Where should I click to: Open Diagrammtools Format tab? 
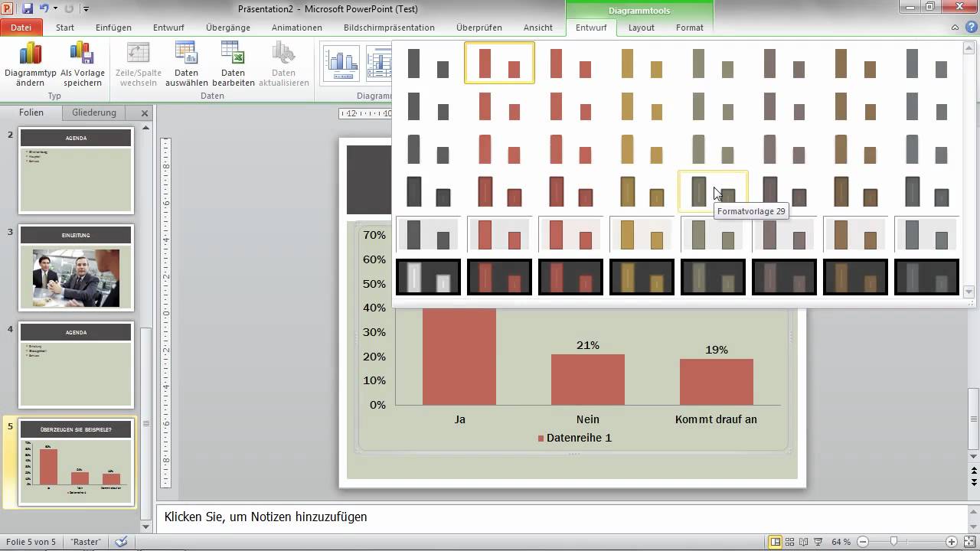690,28
